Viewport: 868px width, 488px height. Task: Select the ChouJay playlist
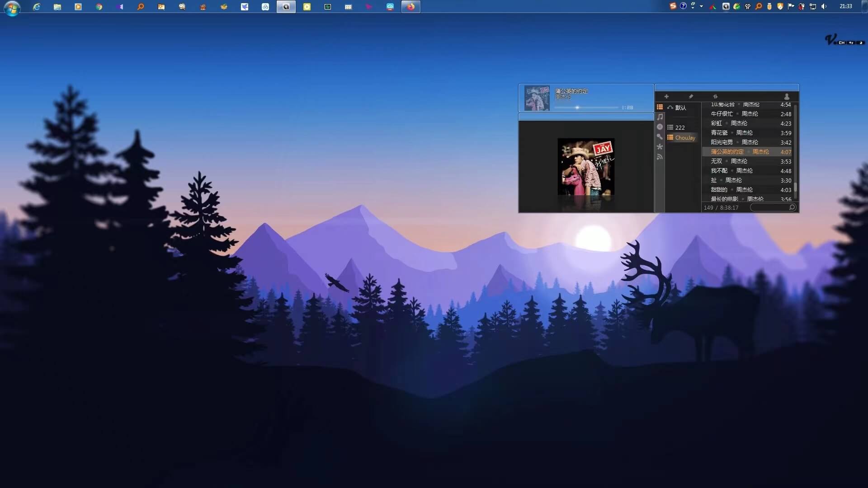(682, 138)
